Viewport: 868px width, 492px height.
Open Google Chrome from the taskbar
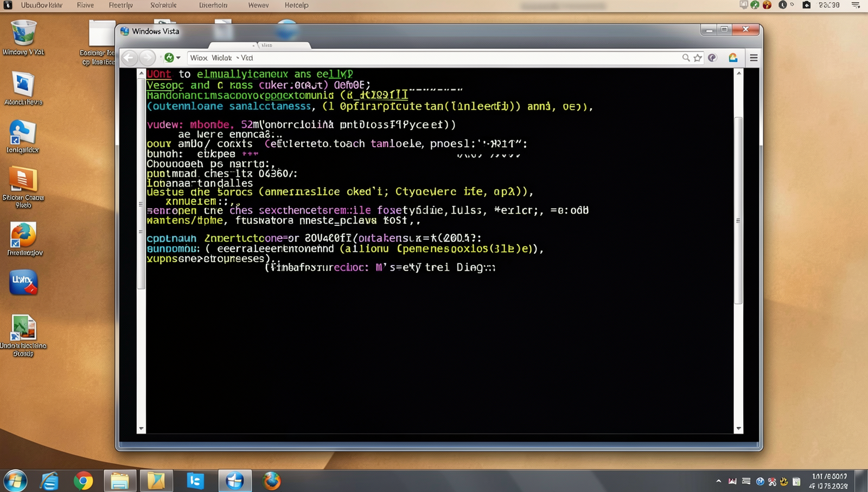[x=83, y=481]
